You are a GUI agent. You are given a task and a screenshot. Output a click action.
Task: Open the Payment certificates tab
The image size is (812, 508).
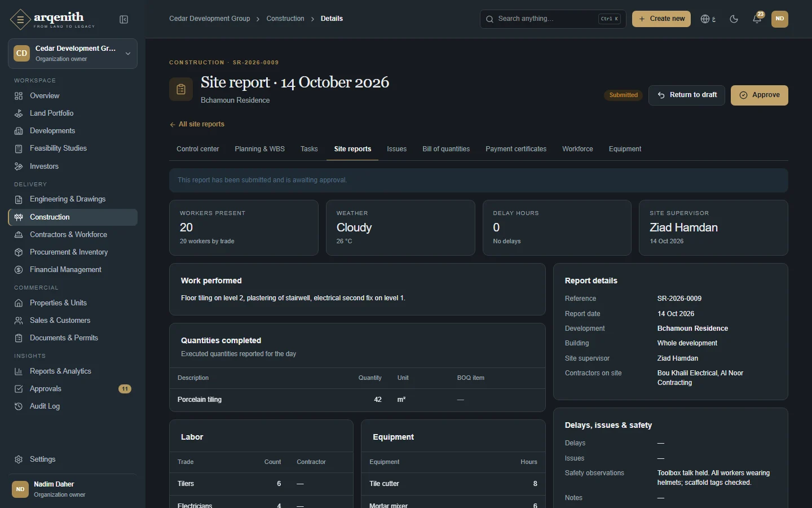516,149
